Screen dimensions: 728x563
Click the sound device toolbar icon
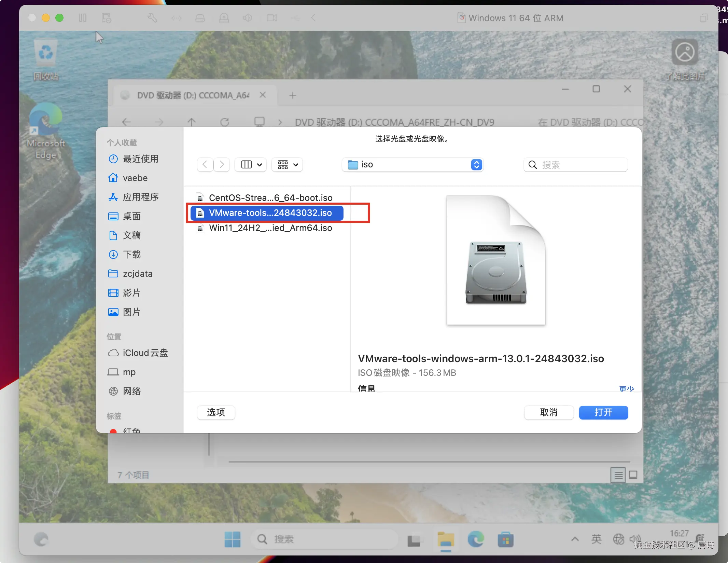pos(248,18)
